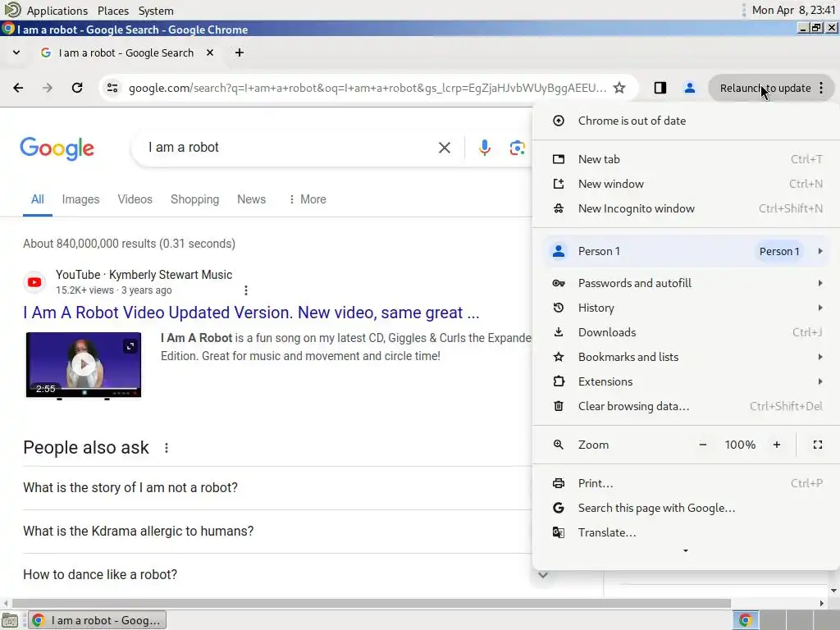This screenshot has height=630, width=840.
Task: Open the More search filters dropdown
Action: point(307,199)
